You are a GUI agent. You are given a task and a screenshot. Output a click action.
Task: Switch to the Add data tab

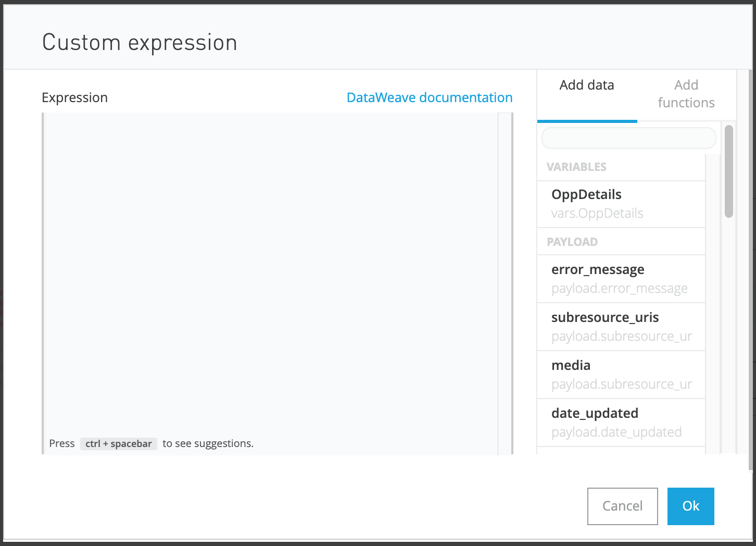click(x=587, y=85)
